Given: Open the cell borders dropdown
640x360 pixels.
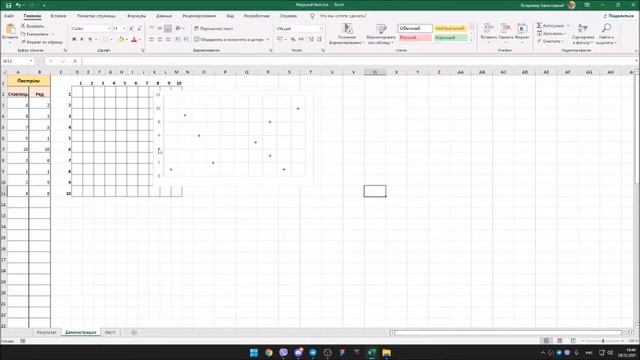Looking at the screenshot, I should 111,40.
